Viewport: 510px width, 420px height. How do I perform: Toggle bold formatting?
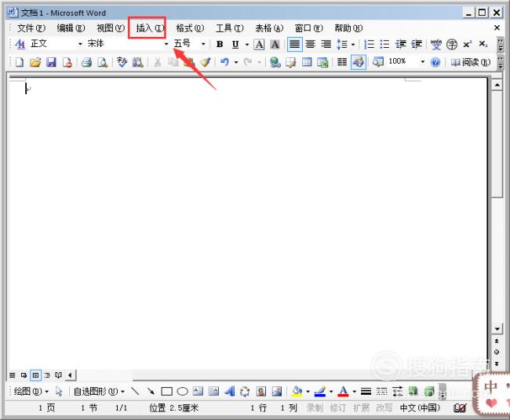pyautogui.click(x=220, y=44)
